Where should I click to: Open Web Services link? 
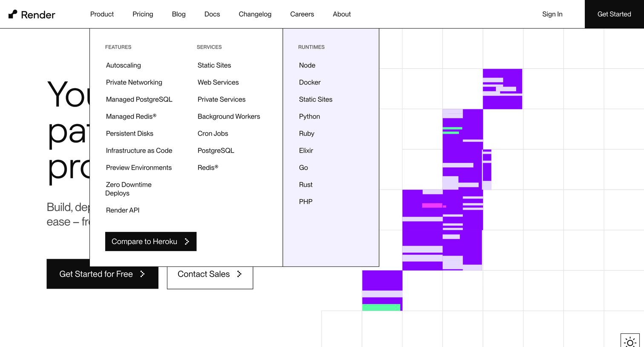[218, 82]
